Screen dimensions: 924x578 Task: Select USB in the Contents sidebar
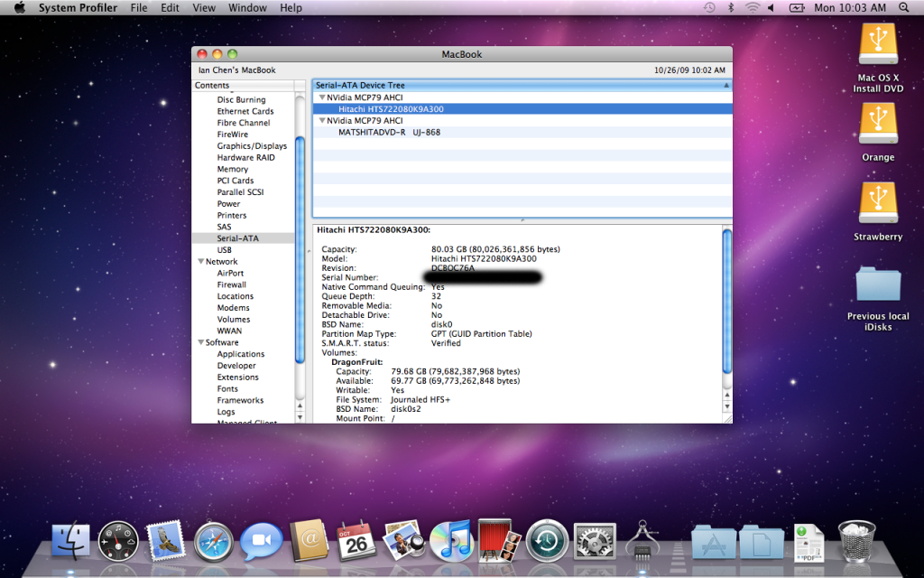pyautogui.click(x=224, y=250)
